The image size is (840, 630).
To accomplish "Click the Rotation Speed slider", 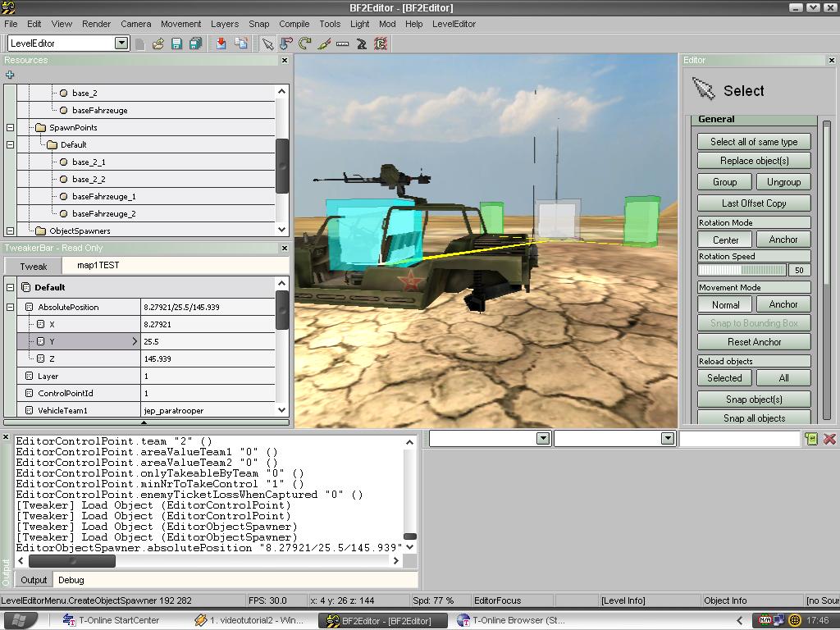I will 742,270.
